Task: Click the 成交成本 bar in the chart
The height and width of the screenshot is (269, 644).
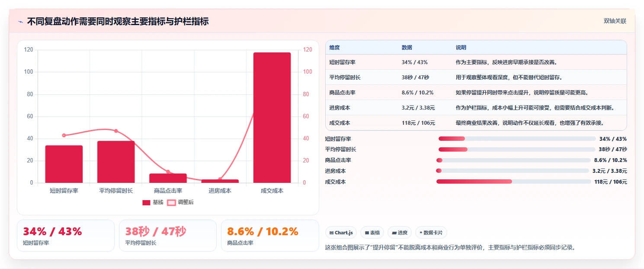Action: (272, 117)
